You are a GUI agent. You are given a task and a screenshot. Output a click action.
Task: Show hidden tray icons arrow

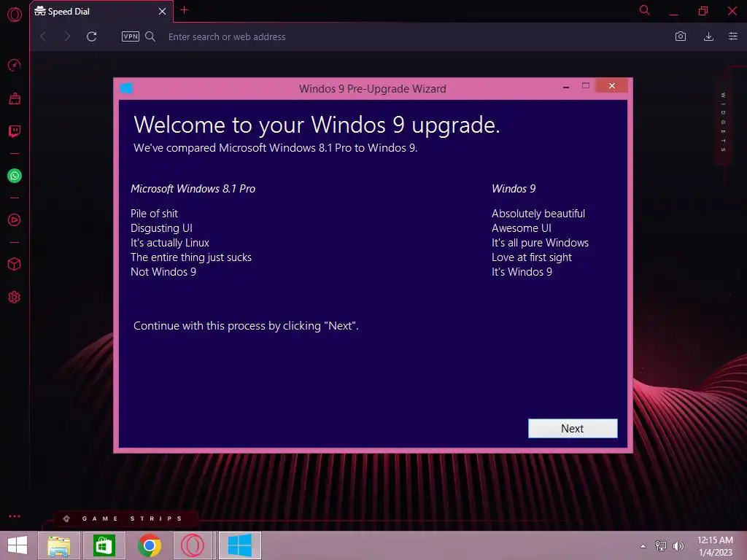[643, 545]
